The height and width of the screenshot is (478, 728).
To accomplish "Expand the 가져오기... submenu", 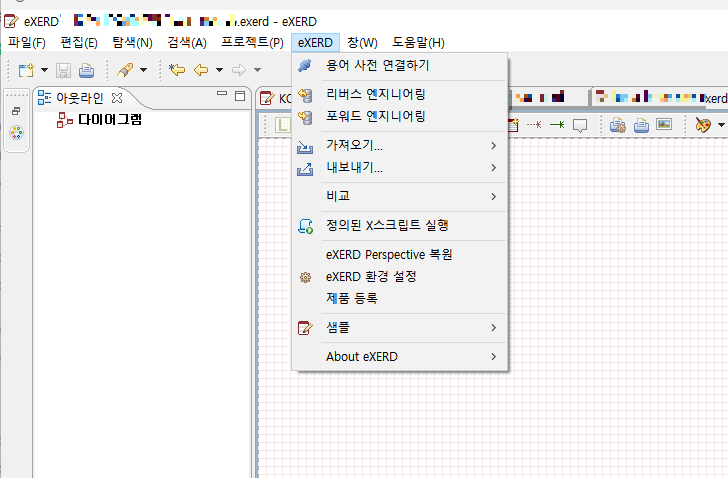I will 400,145.
